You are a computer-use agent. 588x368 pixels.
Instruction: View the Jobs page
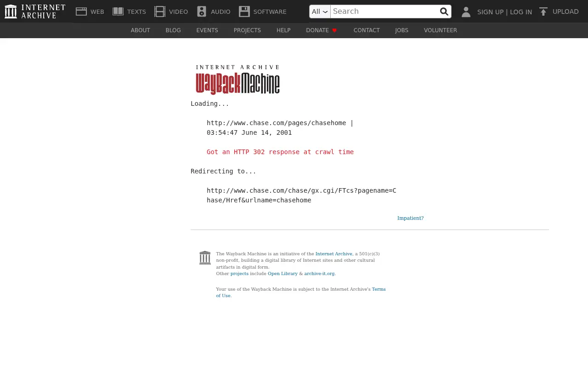click(401, 30)
